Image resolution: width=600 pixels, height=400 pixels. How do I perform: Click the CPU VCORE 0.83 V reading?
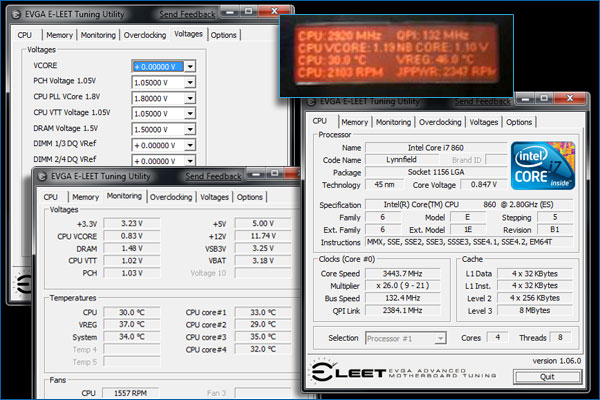[x=132, y=236]
